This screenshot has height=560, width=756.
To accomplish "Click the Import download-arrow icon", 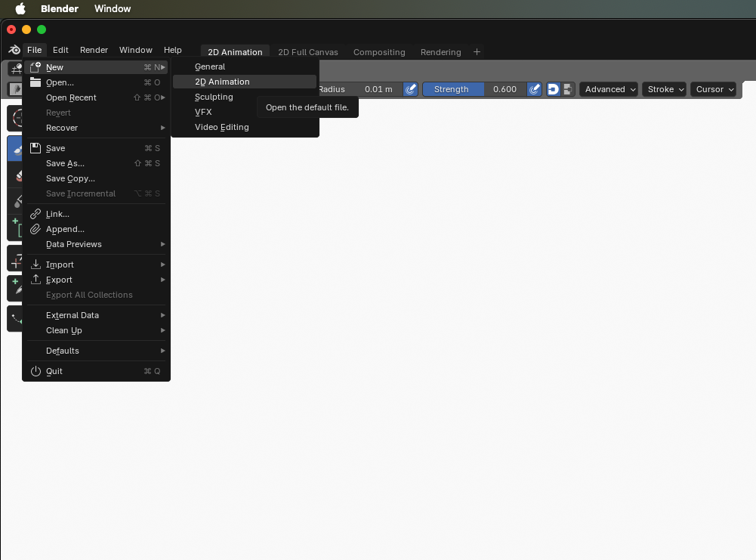I will coord(35,265).
